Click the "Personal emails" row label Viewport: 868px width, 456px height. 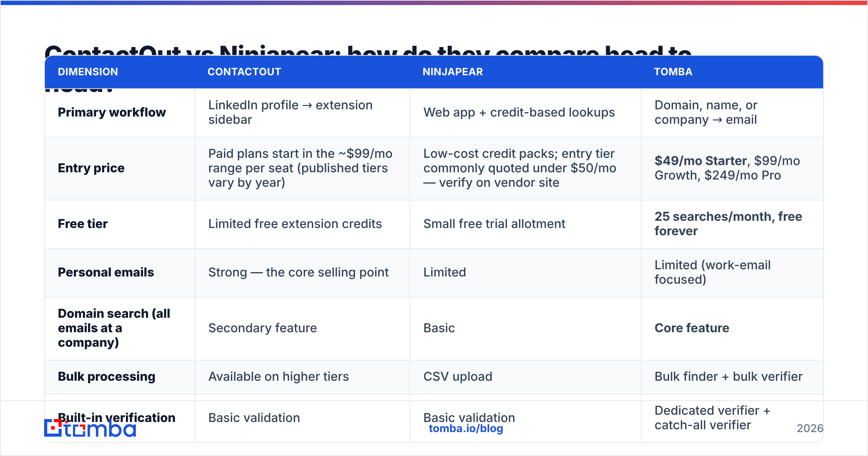point(106,272)
